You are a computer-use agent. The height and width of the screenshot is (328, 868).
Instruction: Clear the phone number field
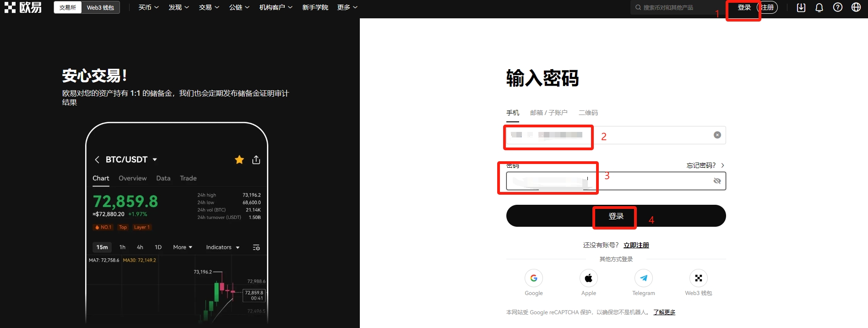tap(717, 135)
